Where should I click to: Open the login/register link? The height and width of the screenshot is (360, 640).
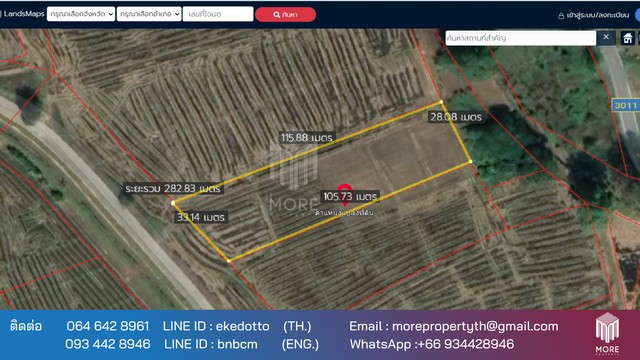pyautogui.click(x=598, y=16)
